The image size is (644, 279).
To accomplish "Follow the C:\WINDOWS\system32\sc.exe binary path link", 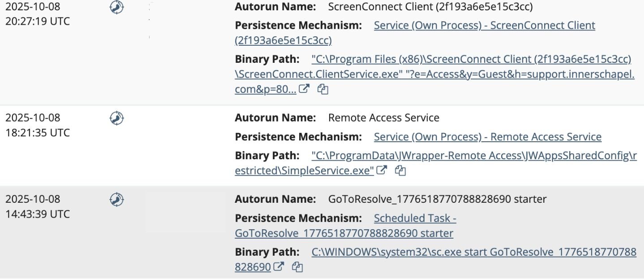I will 473,252.
